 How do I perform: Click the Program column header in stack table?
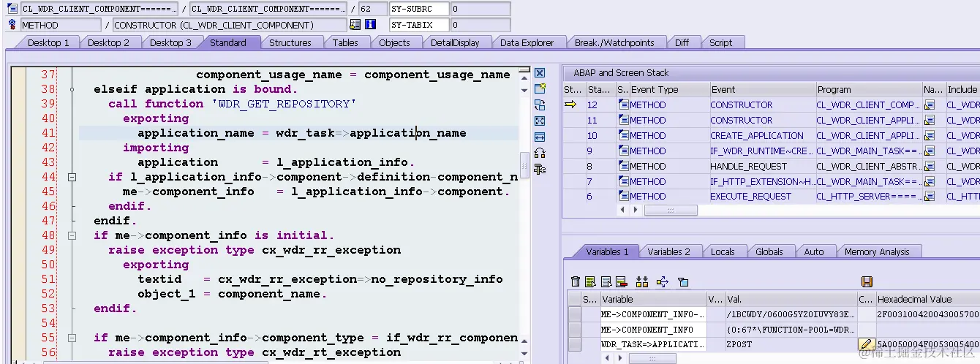point(869,89)
